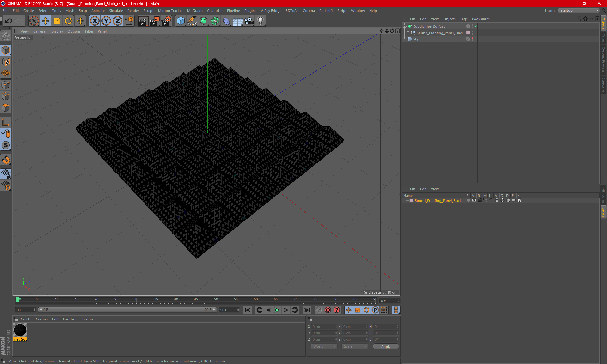
Task: Open the Deformer objects
Action: click(x=226, y=21)
